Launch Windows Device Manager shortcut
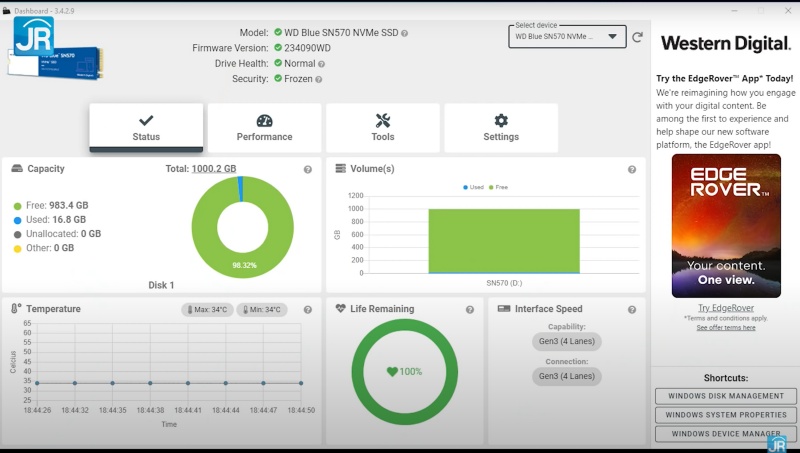The width and height of the screenshot is (800, 453). 726,434
